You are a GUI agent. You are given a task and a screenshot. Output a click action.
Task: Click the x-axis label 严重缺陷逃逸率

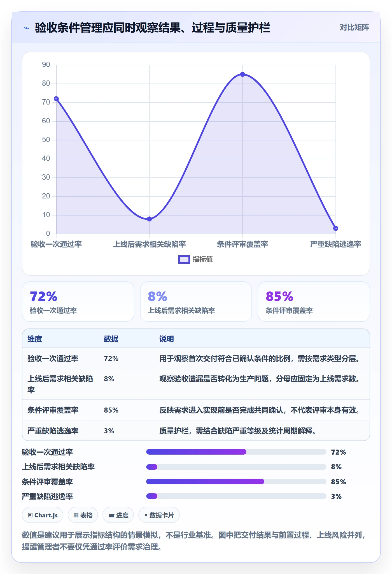[335, 244]
